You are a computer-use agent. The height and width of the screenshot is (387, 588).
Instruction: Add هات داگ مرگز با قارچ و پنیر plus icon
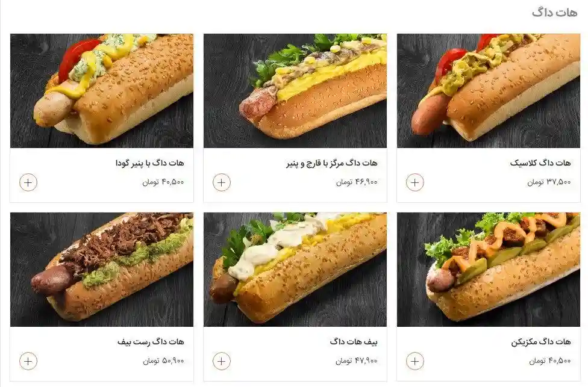click(222, 182)
